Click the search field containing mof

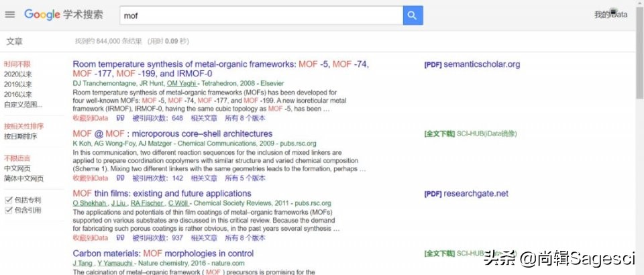(x=261, y=15)
